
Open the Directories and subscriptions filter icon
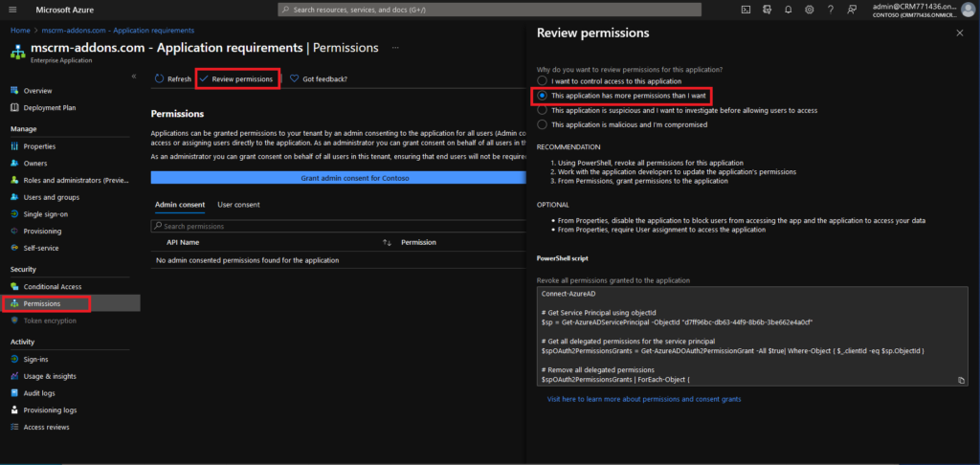click(767, 10)
